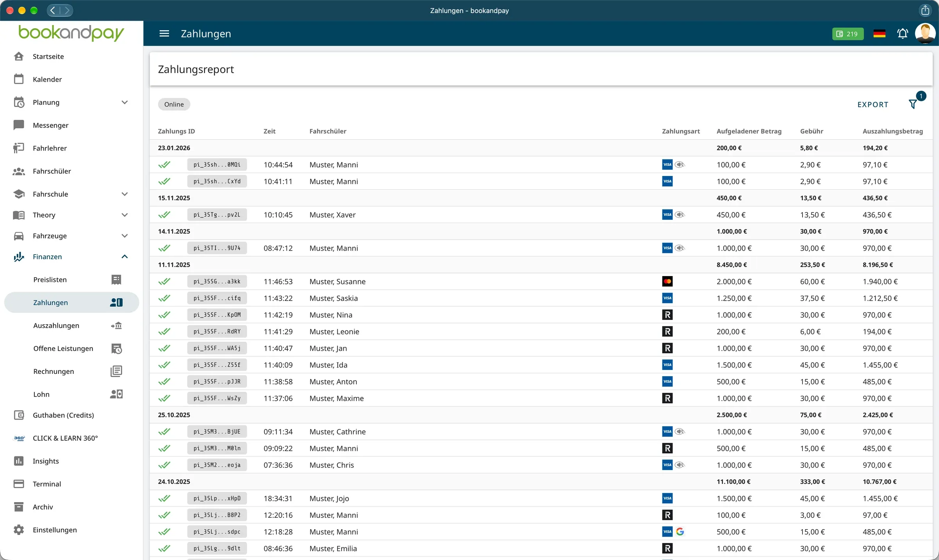This screenshot has height=560, width=939.
Task: Click the Fahrschüler people icon
Action: click(x=18, y=171)
